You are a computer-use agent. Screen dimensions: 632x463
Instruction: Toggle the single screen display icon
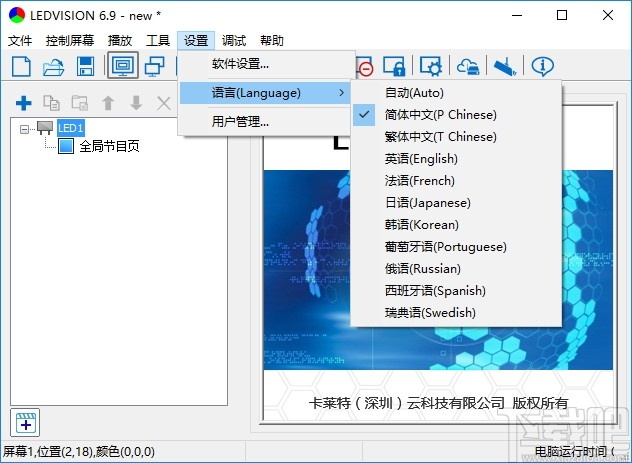[x=123, y=65]
